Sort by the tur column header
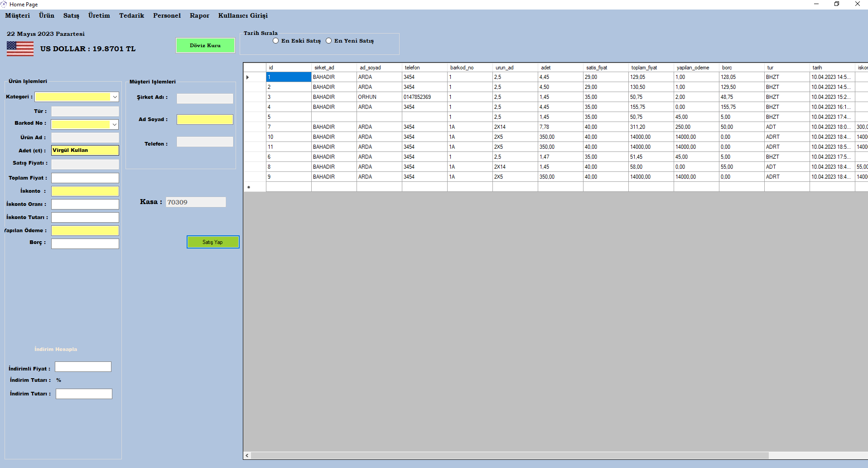868x468 pixels. point(787,68)
